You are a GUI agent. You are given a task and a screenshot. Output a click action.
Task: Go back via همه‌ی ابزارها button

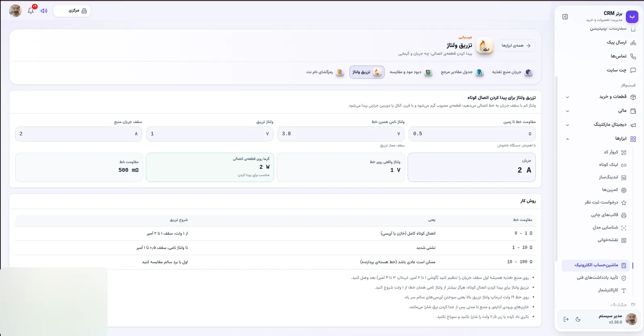[x=516, y=46]
